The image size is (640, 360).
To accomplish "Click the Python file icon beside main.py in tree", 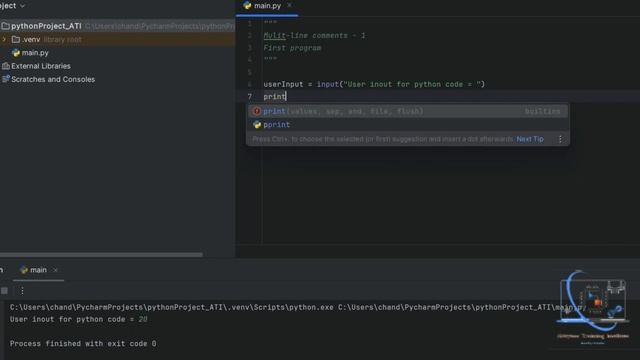I will click(x=16, y=53).
